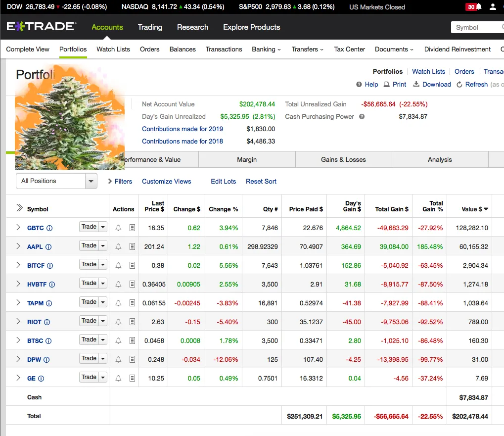Click the TAPM symbol link
Image resolution: width=504 pixels, height=436 pixels.
(x=35, y=303)
